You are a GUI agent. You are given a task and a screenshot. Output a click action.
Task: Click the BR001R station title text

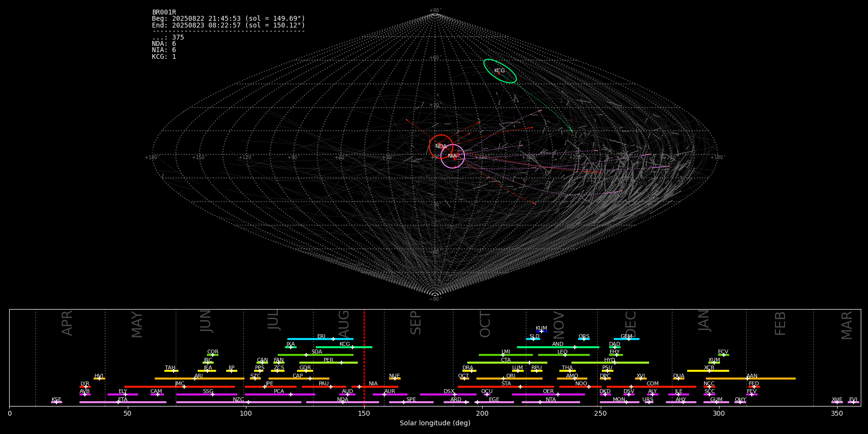(x=164, y=13)
